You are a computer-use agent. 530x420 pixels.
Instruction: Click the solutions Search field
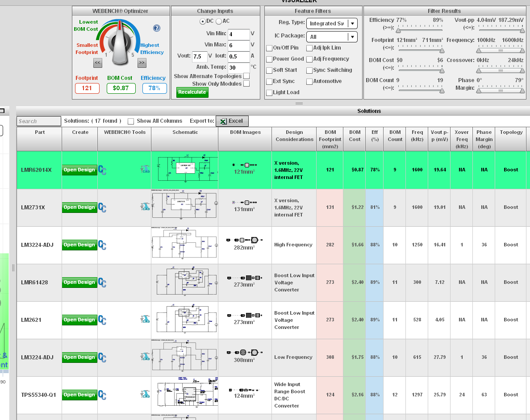click(39, 121)
